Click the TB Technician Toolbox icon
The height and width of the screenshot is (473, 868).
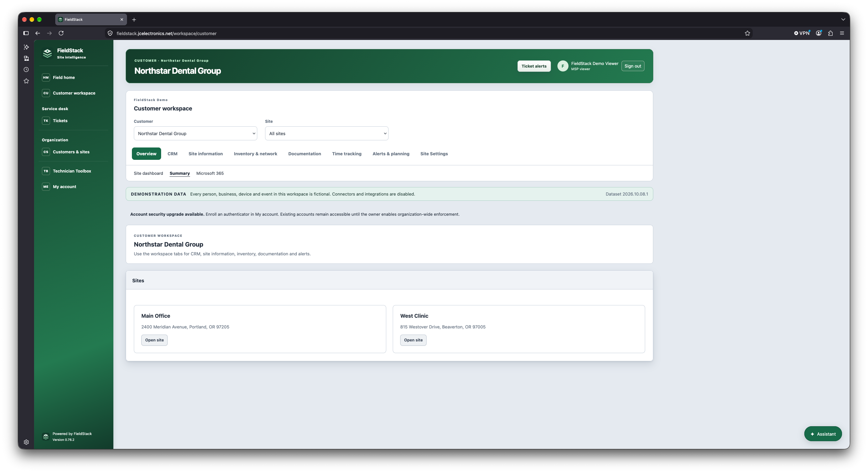(46, 171)
